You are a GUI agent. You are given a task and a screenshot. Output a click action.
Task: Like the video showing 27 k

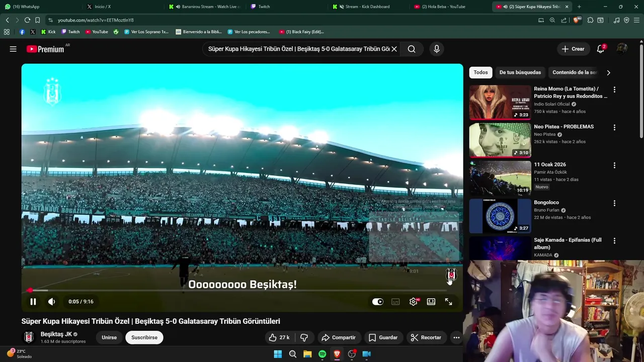[x=279, y=337]
